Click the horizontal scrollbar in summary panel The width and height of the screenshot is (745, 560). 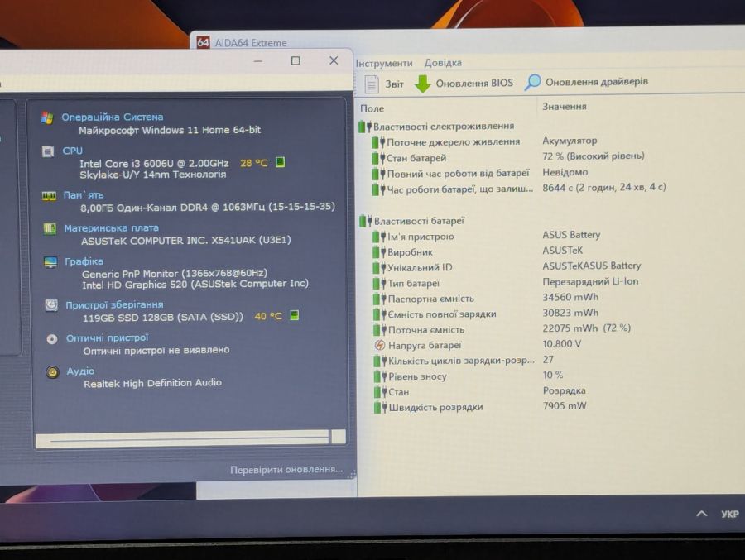pos(182,439)
